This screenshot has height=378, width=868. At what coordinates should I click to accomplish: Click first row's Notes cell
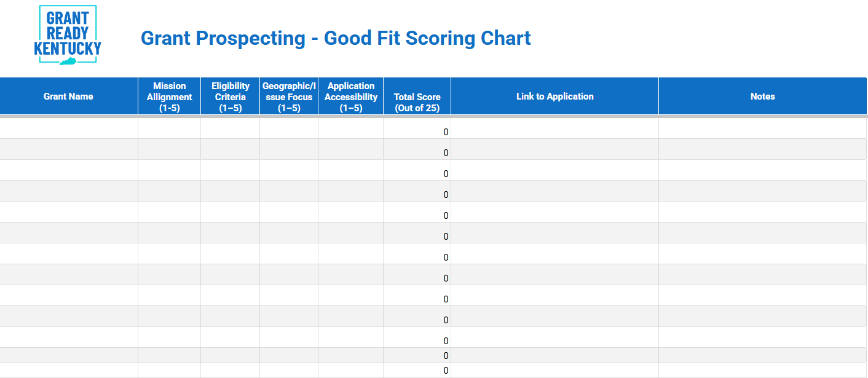tap(763, 128)
